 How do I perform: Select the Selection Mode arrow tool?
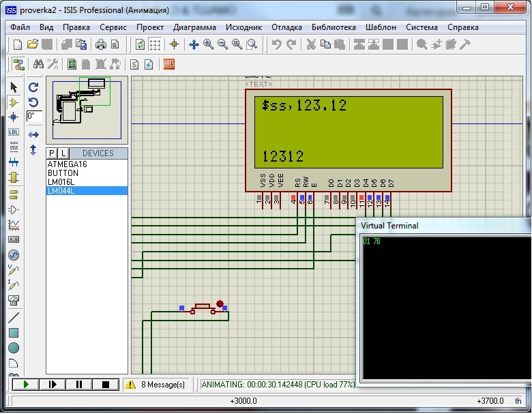[14, 87]
